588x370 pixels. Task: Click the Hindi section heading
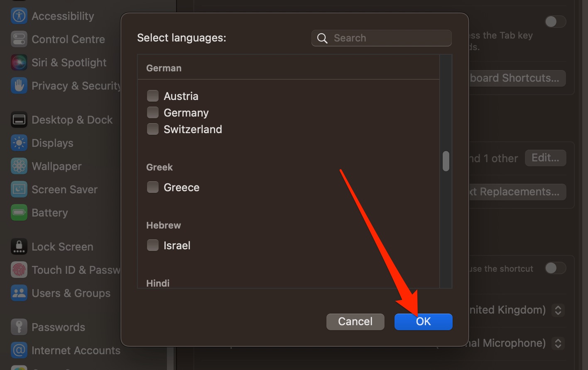[158, 283]
